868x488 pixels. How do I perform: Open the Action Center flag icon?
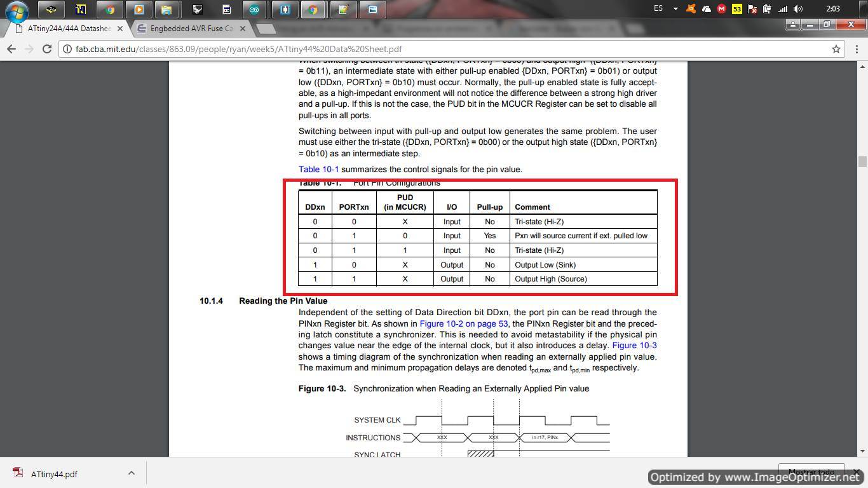[752, 9]
